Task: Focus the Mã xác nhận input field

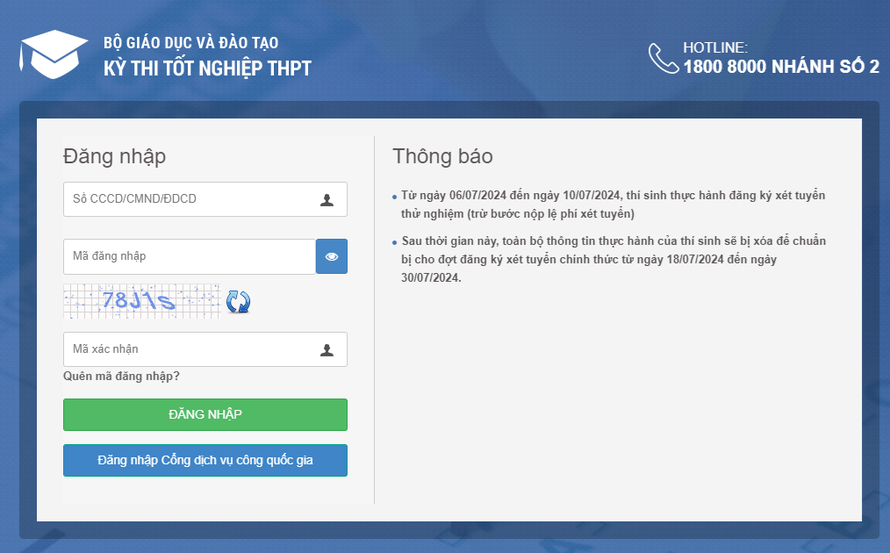Action: click(x=190, y=350)
